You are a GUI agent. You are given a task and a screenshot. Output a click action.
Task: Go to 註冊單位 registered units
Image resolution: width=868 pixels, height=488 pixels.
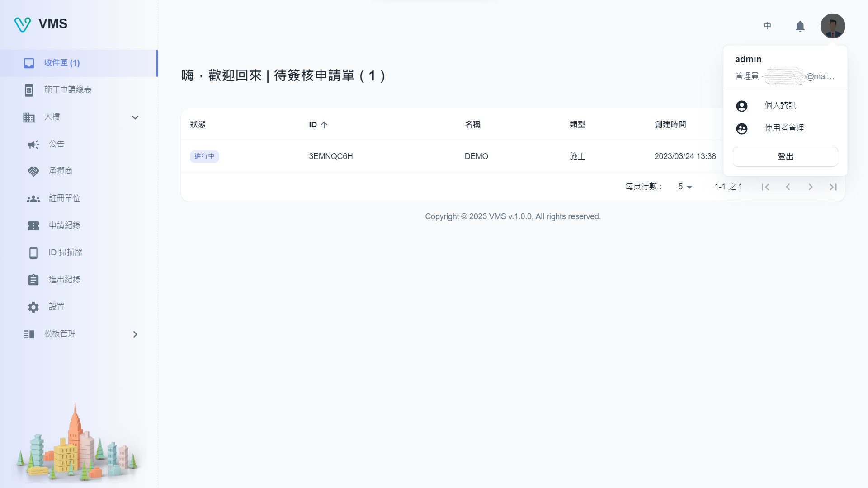tap(64, 198)
